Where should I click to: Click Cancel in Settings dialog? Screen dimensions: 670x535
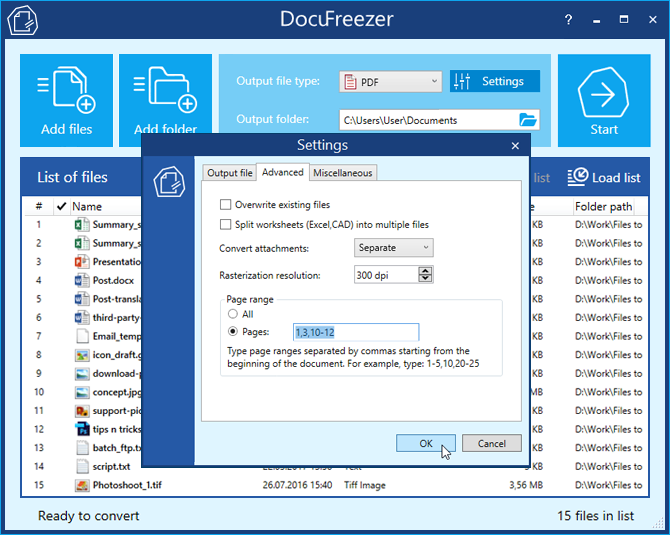pos(491,443)
